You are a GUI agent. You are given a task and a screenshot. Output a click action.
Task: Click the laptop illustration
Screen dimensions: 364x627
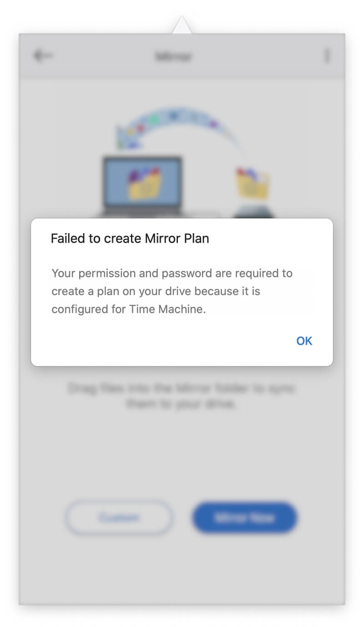(x=142, y=187)
